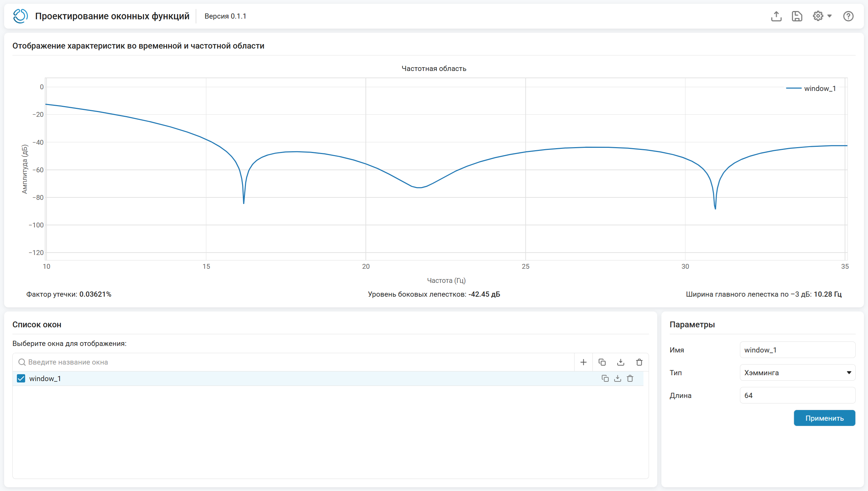This screenshot has height=491, width=868.
Task: Click the Введите название окна search field
Action: tap(293, 362)
